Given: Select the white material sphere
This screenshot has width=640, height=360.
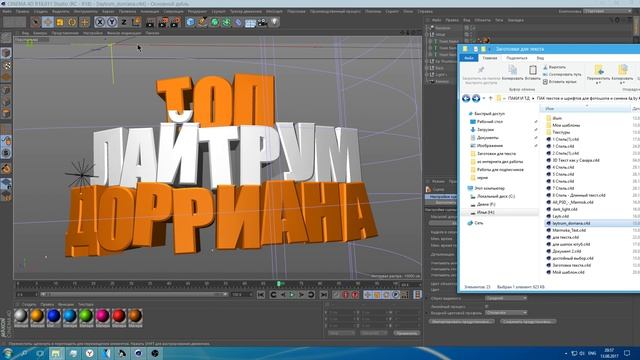Looking at the screenshot, I should [x=21, y=316].
